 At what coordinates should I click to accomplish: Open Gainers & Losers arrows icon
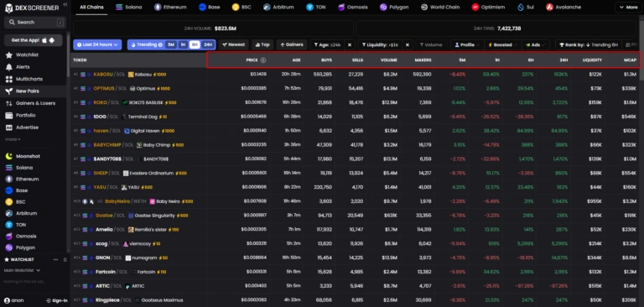click(8, 103)
